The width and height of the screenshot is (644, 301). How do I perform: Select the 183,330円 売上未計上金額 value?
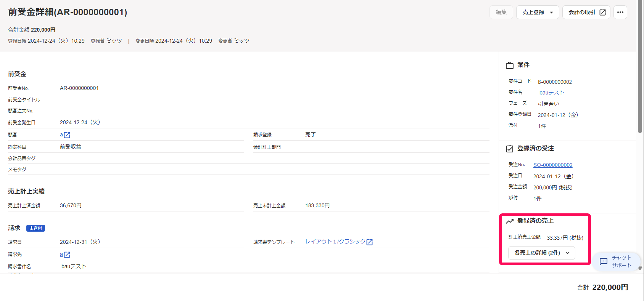coord(317,205)
